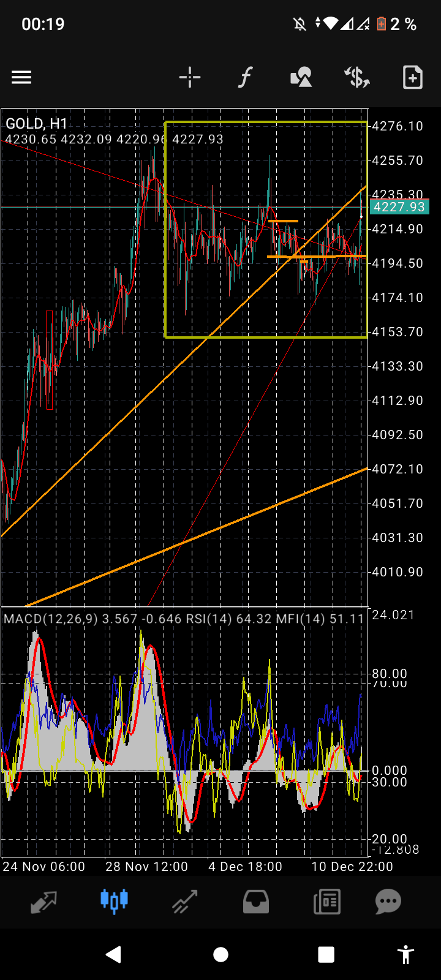Tap the Android back button

coord(113,954)
